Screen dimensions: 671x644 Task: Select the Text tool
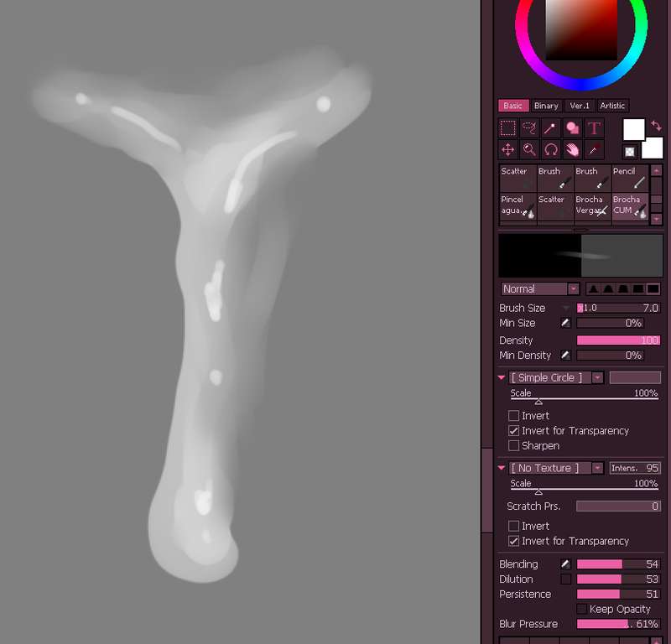[594, 128]
